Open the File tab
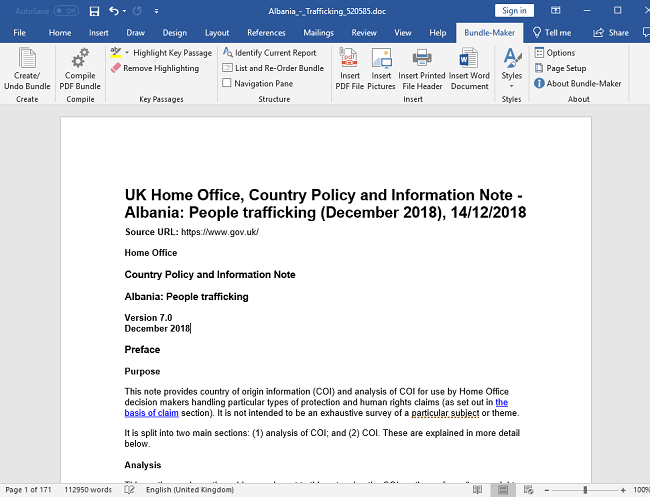The width and height of the screenshot is (650, 497). [19, 33]
